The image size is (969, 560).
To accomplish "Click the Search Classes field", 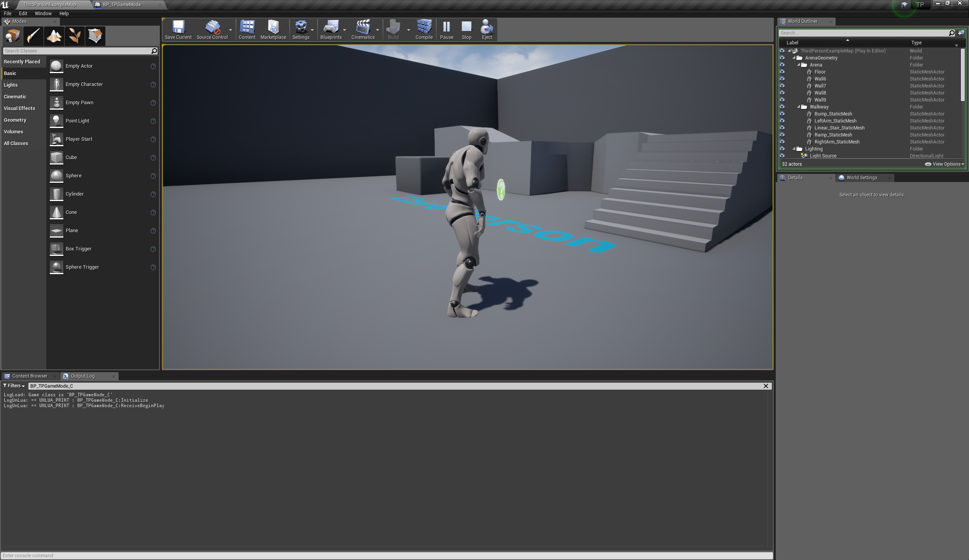I will click(77, 51).
